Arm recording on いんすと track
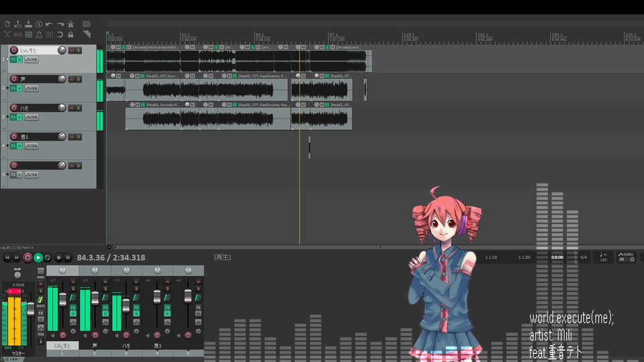This screenshot has width=644, height=362. click(x=14, y=50)
